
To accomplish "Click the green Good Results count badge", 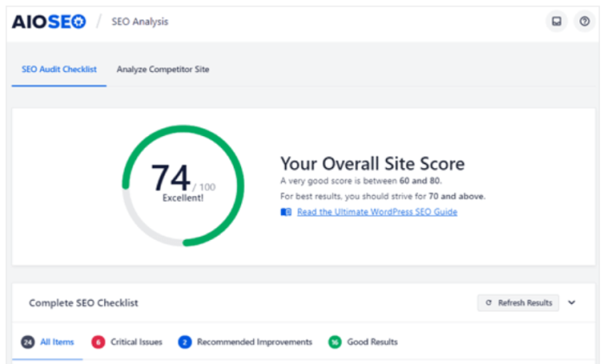I will pyautogui.click(x=335, y=342).
